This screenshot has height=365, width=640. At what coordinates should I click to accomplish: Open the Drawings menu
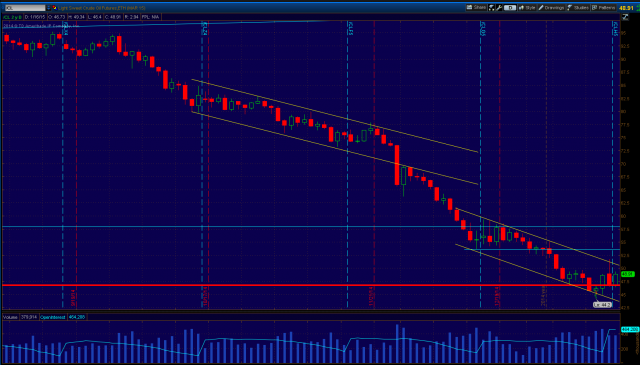552,8
